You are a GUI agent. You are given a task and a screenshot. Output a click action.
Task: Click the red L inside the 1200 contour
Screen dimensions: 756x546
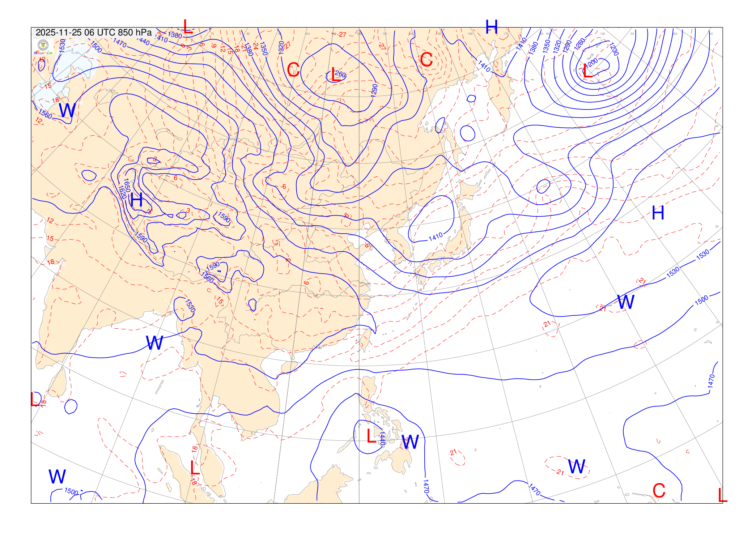point(587,70)
